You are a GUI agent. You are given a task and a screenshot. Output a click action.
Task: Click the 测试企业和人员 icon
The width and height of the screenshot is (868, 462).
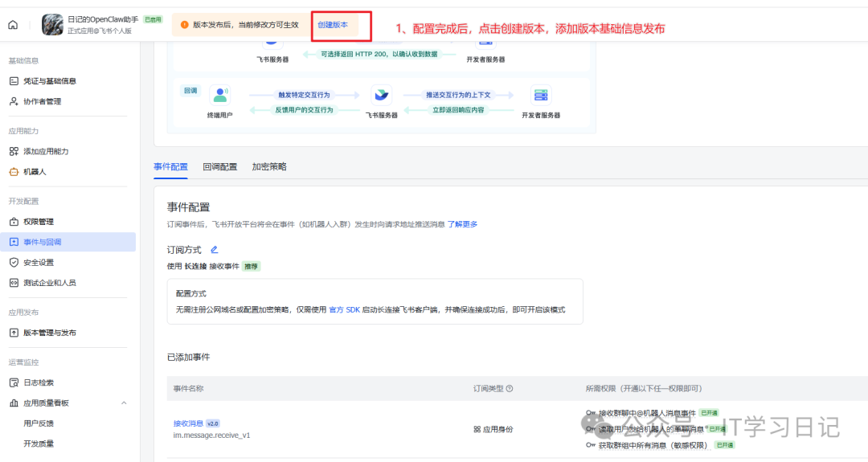14,283
